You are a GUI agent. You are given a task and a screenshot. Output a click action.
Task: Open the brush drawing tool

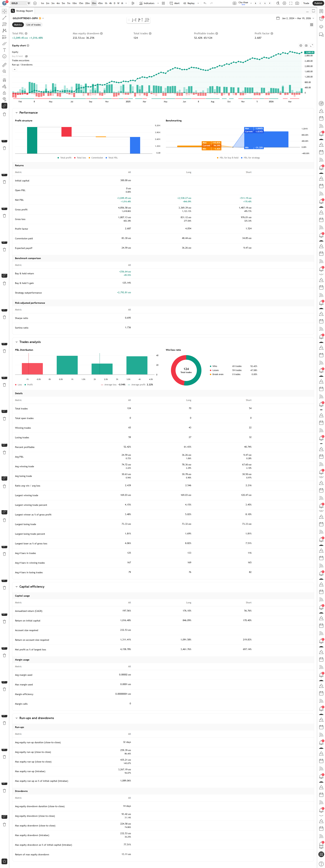(x=4, y=43)
